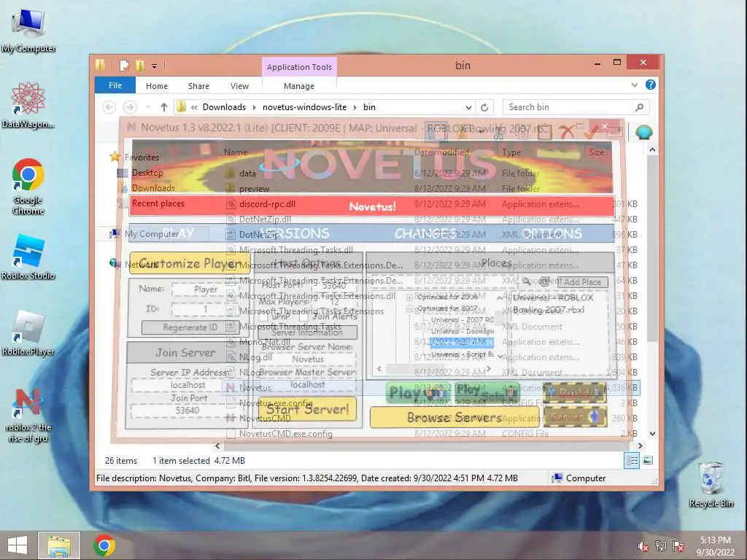Click the green Play Solo button

pos(487,393)
